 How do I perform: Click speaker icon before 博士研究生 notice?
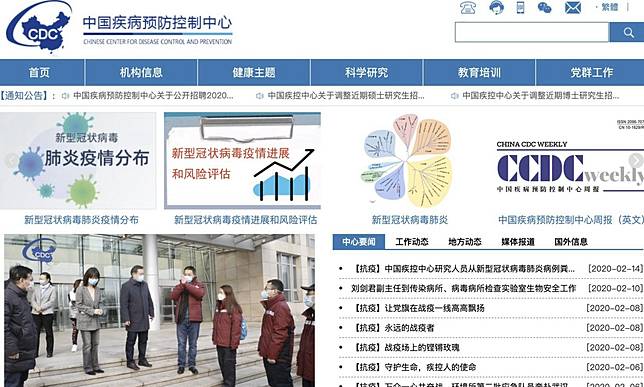point(454,96)
